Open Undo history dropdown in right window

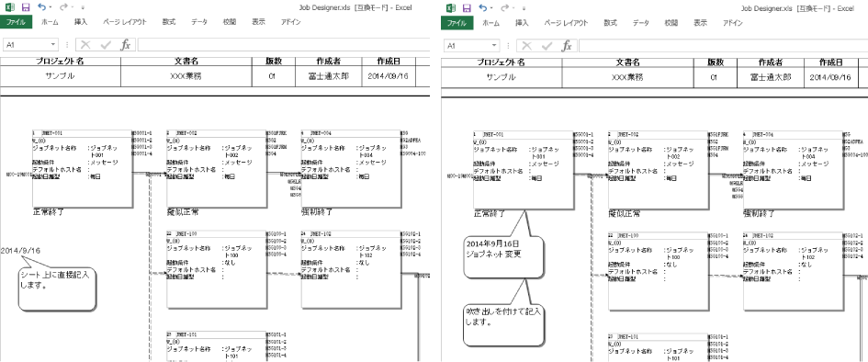point(491,7)
